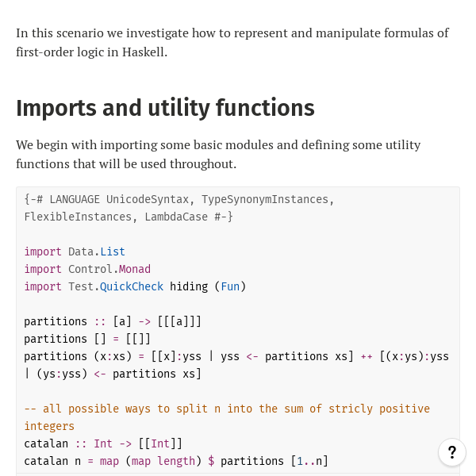Click the "Monad" module name in code

135,269
